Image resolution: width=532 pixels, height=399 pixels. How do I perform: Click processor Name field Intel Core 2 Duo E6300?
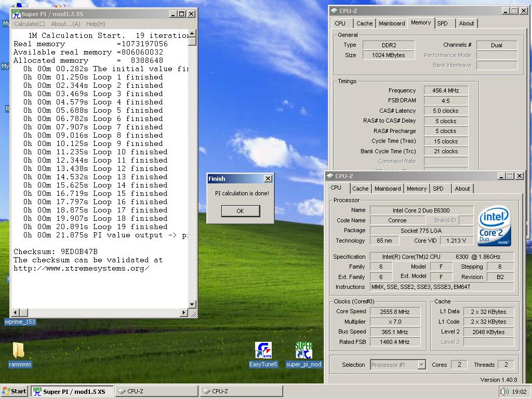pos(421,210)
